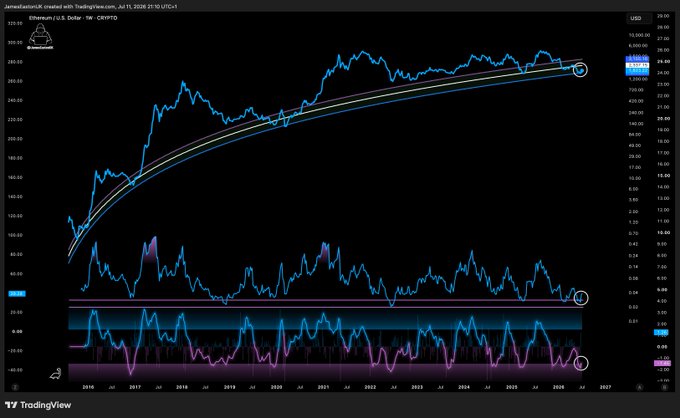Click the white current price label on right scale

(x=638, y=65)
